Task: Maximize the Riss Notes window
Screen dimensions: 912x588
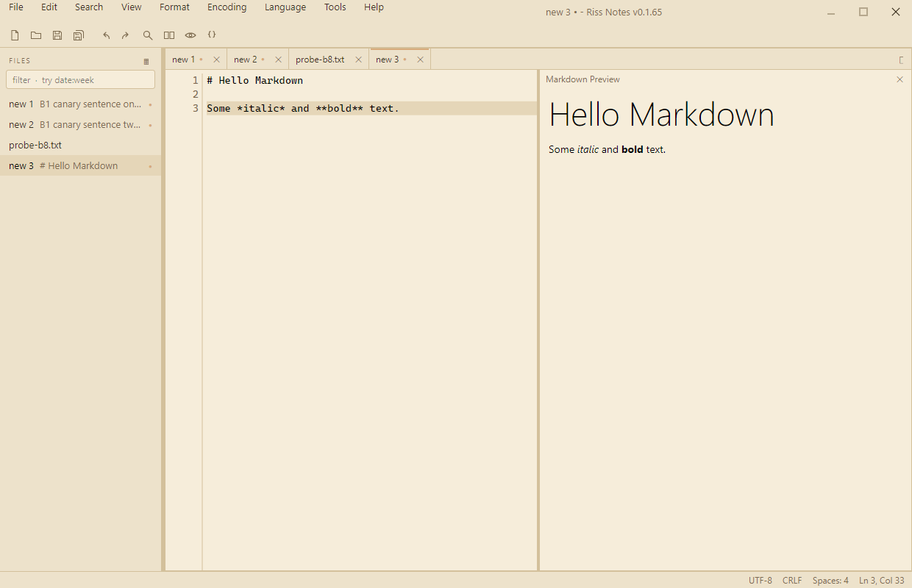Action: (x=863, y=12)
